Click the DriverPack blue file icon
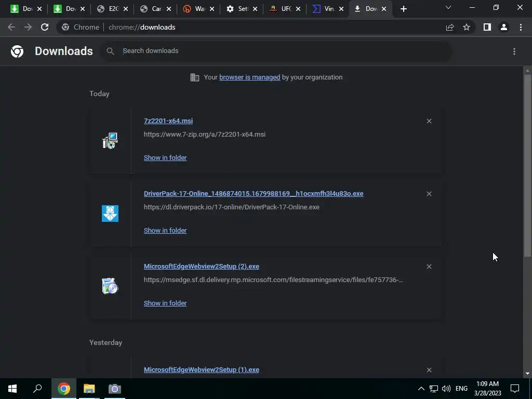This screenshot has height=399, width=532. 110,214
